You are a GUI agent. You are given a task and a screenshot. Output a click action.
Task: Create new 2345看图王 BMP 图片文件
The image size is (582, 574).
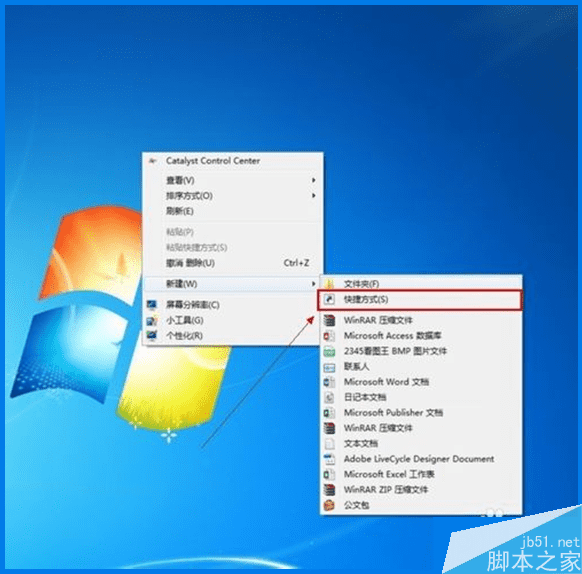point(421,351)
